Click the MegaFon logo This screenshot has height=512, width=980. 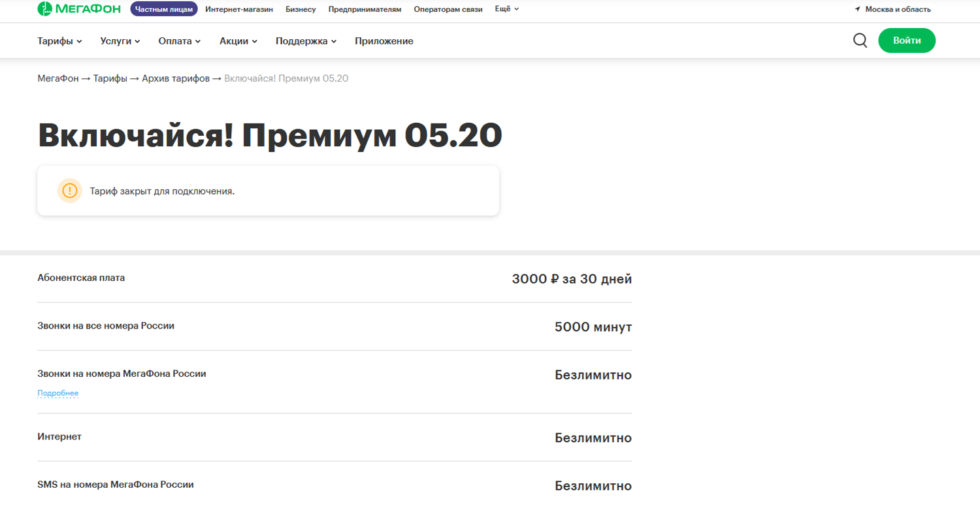click(x=79, y=9)
